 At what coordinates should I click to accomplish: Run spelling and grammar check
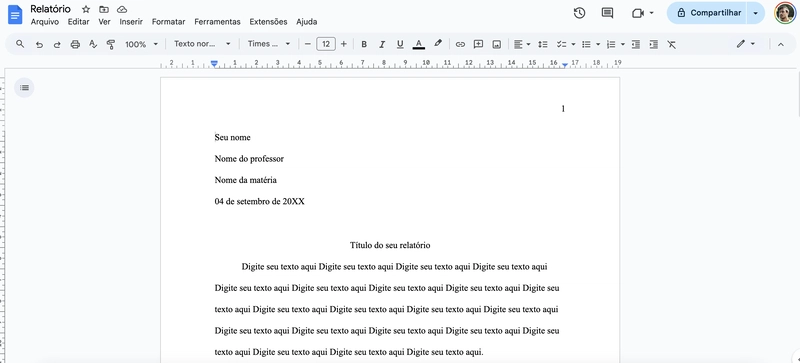pyautogui.click(x=93, y=44)
